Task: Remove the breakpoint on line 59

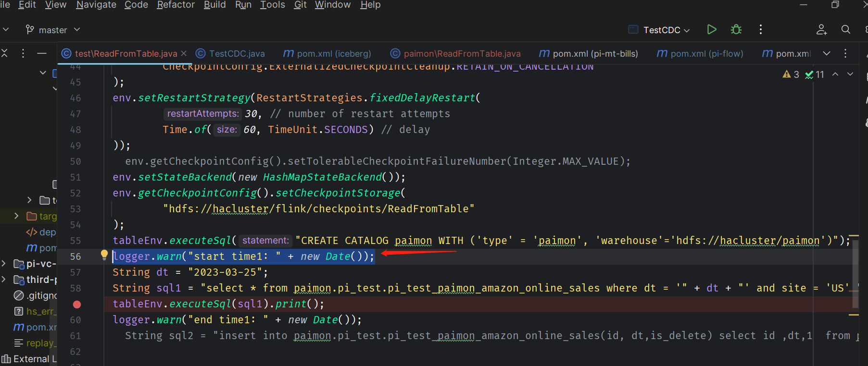Action: click(76, 305)
